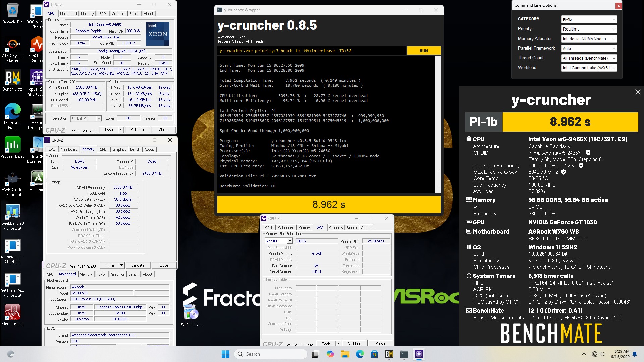Expand the CATEGORY Pi-1b dropdown
The width and height of the screenshot is (644, 362).
(x=589, y=19)
